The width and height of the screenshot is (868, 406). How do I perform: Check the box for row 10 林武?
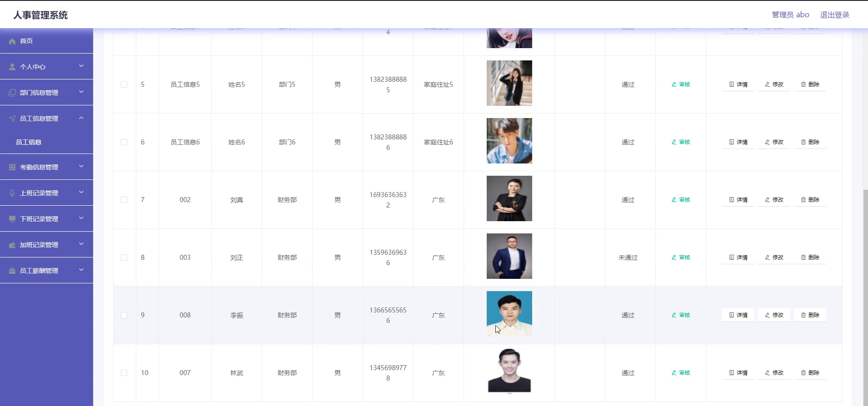124,373
